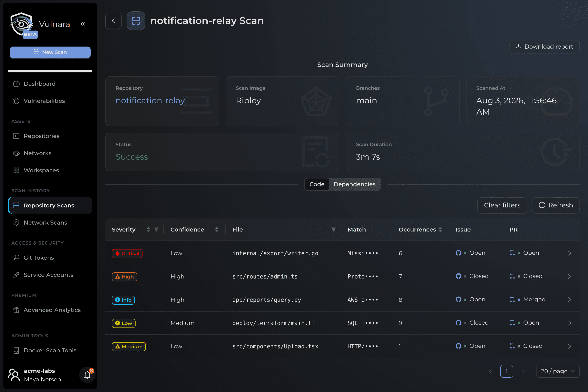Open Repositories in sidebar
The height and width of the screenshot is (392, 588).
50,136
